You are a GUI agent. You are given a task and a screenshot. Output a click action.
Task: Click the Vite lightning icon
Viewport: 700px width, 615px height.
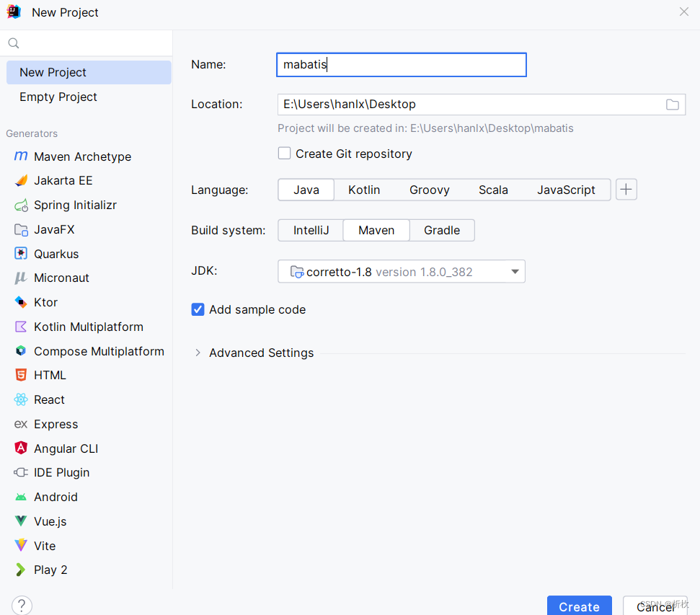[21, 545]
